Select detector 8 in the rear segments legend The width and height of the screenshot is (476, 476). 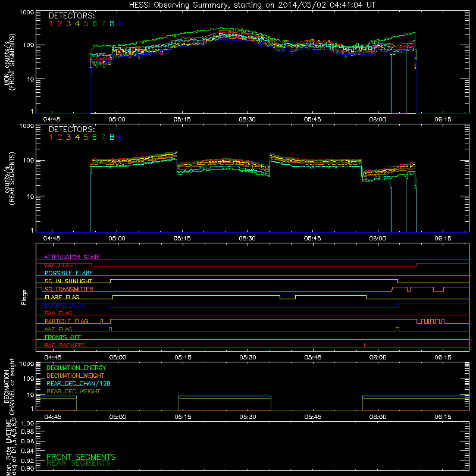pyautogui.click(x=112, y=137)
